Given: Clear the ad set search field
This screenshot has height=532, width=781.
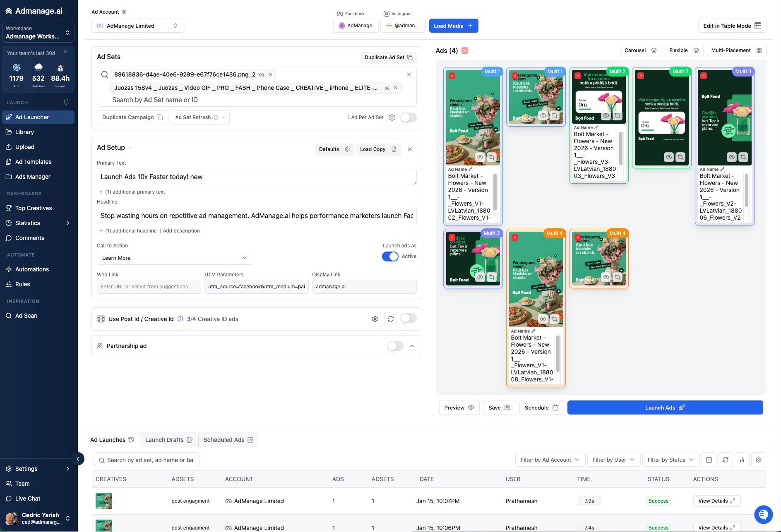Looking at the screenshot, I should 409,74.
